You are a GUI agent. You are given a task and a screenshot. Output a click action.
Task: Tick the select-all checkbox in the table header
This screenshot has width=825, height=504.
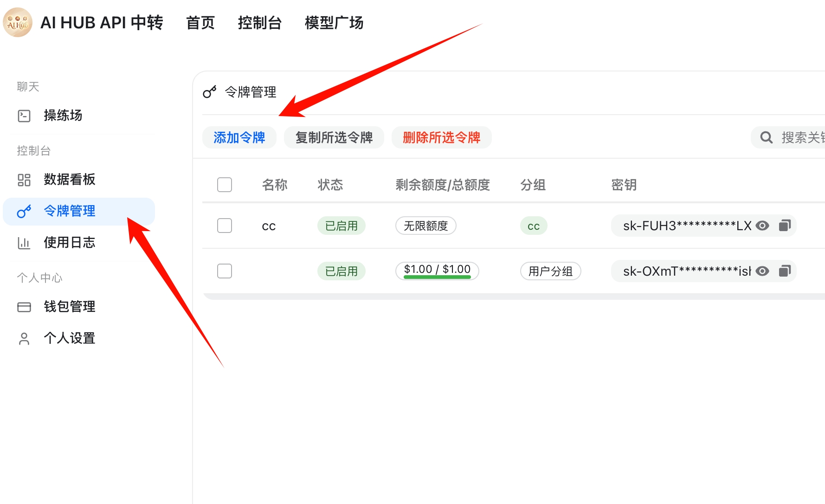(x=225, y=185)
